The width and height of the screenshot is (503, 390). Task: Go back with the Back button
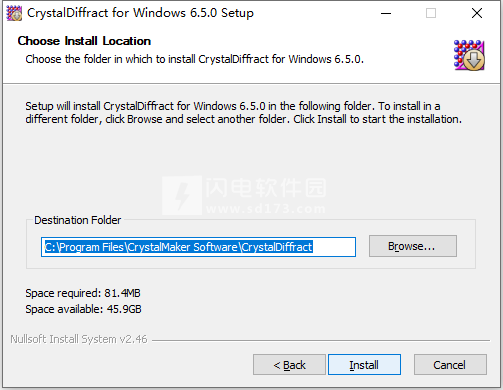(289, 365)
